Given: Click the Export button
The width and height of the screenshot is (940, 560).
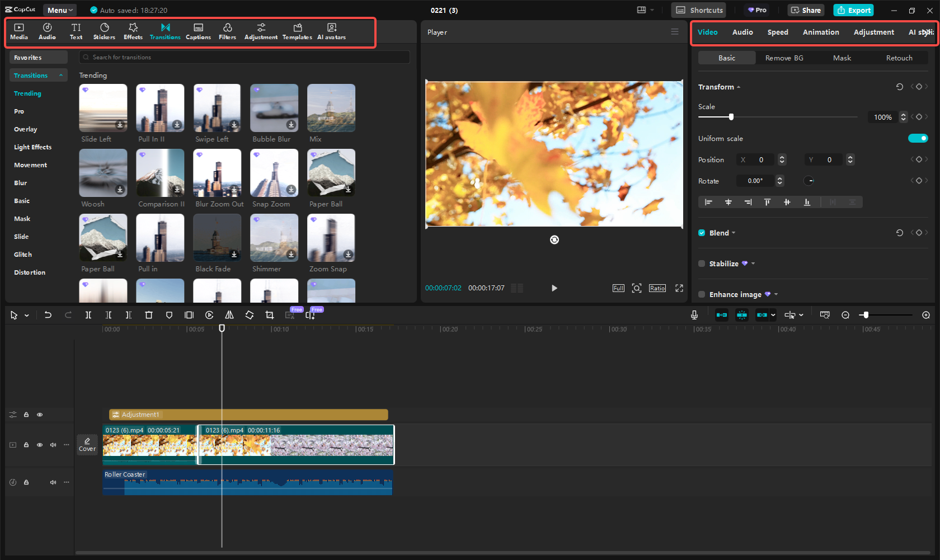Looking at the screenshot, I should [x=853, y=10].
